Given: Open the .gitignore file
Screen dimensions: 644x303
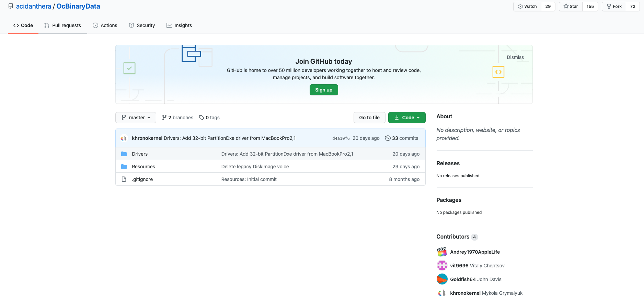Looking at the screenshot, I should [x=142, y=179].
